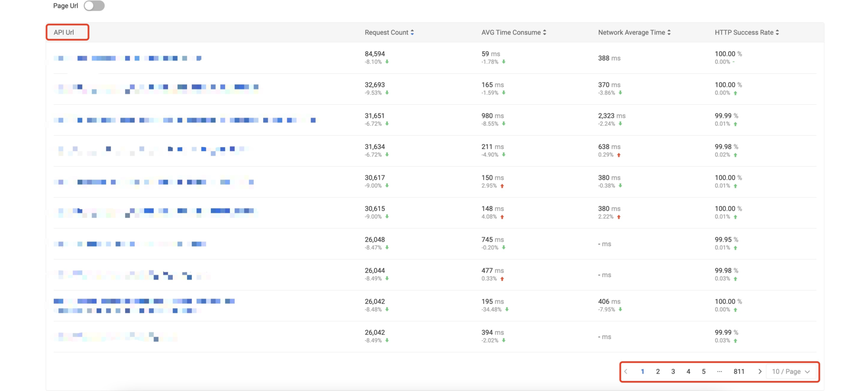Jump to page 5
The image size is (868, 391).
pyautogui.click(x=704, y=372)
